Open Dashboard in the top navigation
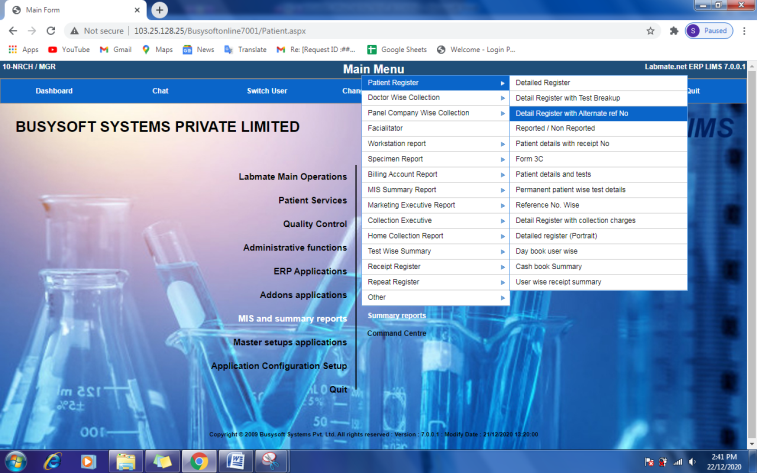 54,91
